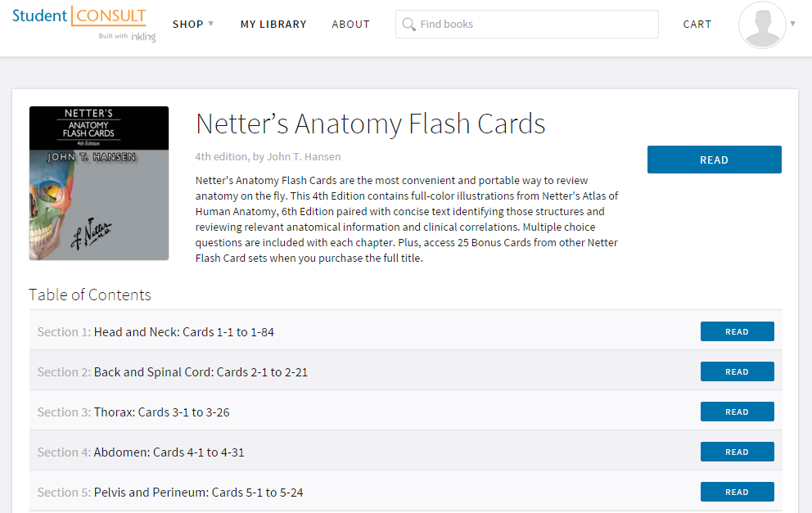812x513 pixels.
Task: Click the Netter's Flash Cards cover thumbnail
Action: coord(99,183)
